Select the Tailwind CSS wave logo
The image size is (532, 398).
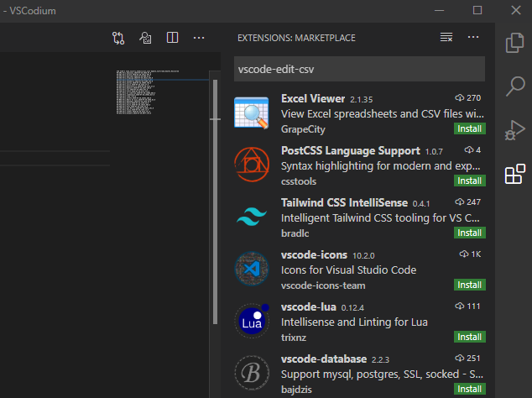click(252, 217)
